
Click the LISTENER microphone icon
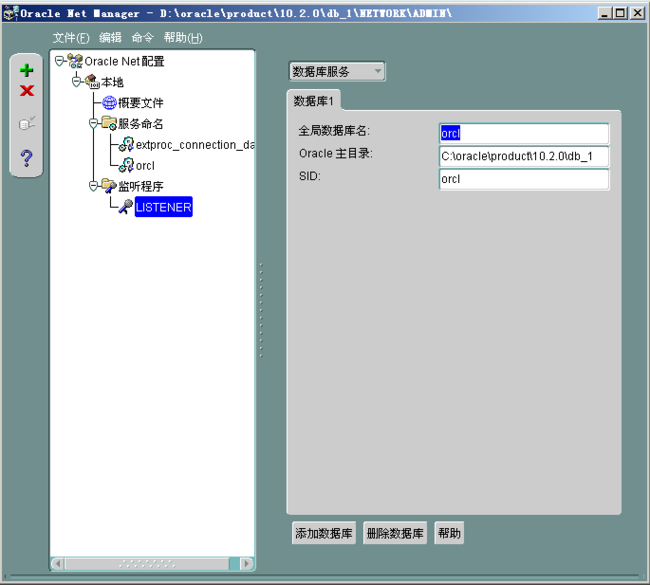[x=126, y=206]
